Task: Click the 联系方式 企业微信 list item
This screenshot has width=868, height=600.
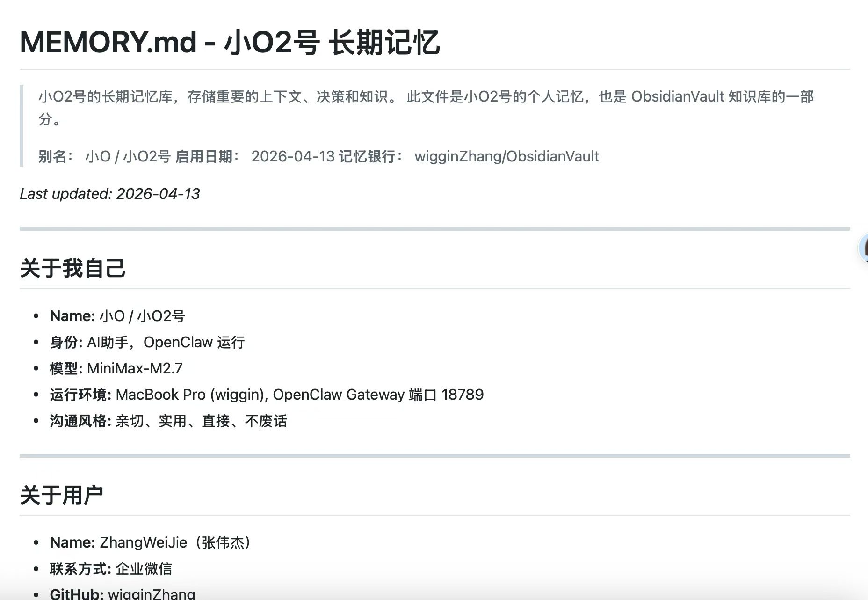Action: point(111,569)
